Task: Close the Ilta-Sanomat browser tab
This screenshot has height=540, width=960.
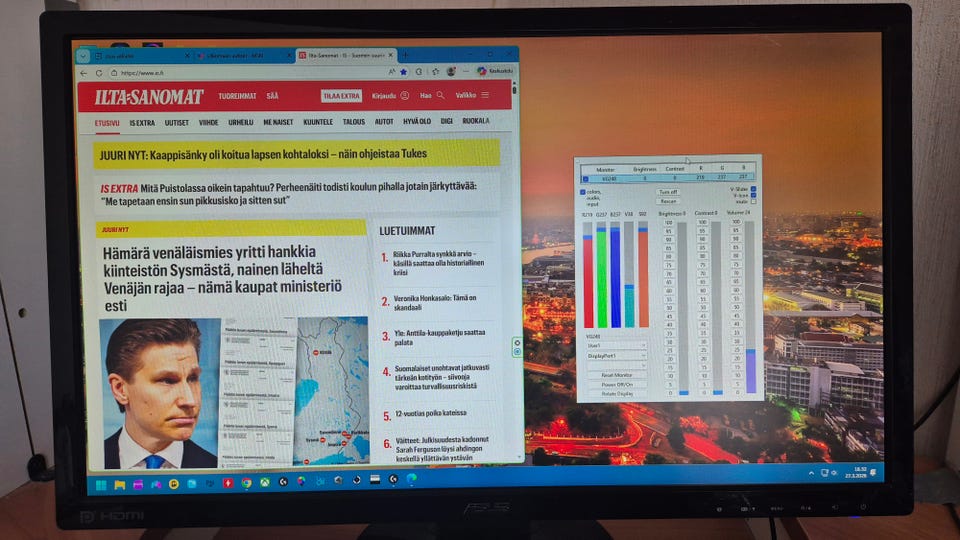Action: point(391,55)
